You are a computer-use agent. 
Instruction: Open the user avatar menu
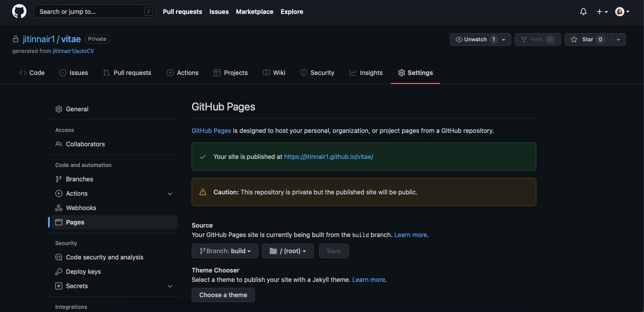(x=622, y=12)
